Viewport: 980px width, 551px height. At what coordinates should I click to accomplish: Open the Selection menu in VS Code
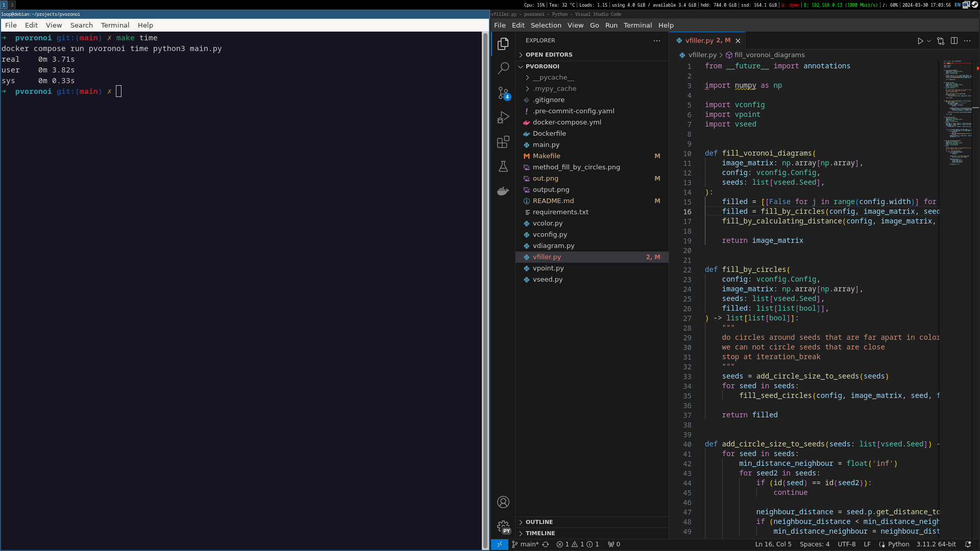coord(546,25)
